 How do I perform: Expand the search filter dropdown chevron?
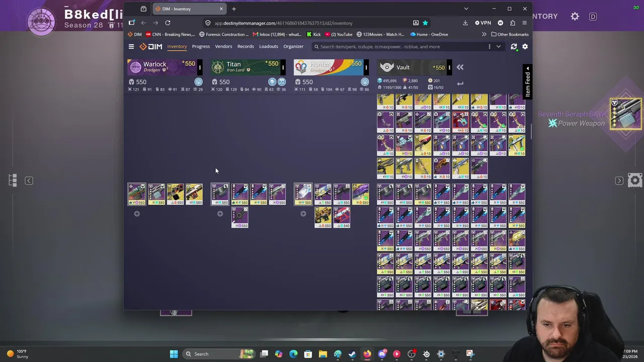(499, 47)
